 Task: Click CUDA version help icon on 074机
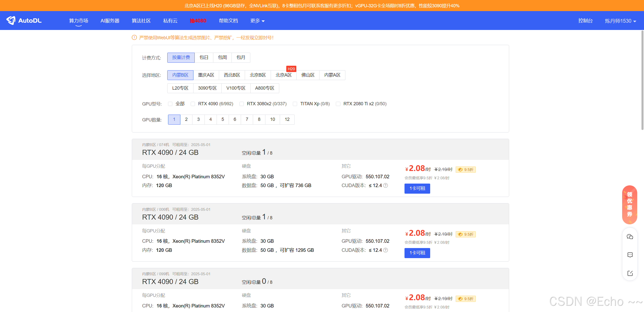pos(386,186)
